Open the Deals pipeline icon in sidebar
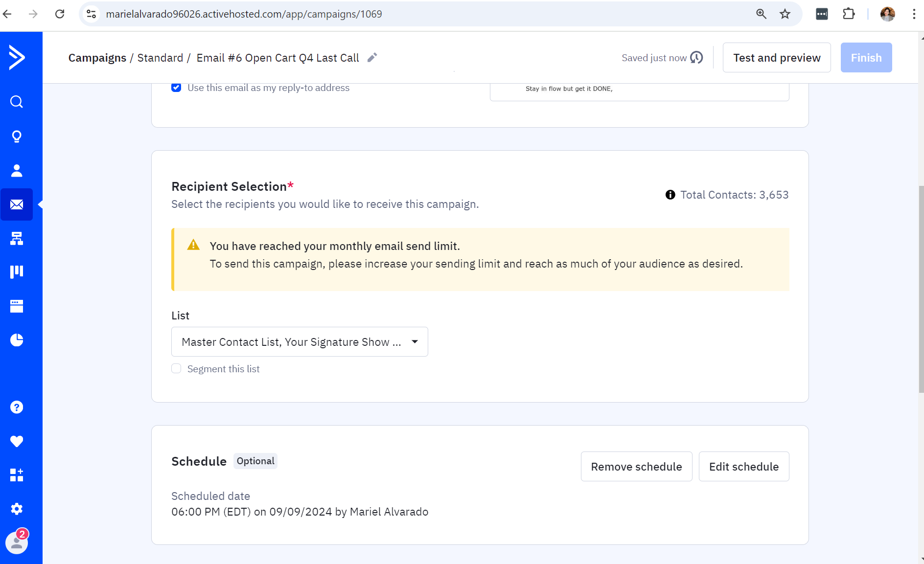 coord(17,272)
